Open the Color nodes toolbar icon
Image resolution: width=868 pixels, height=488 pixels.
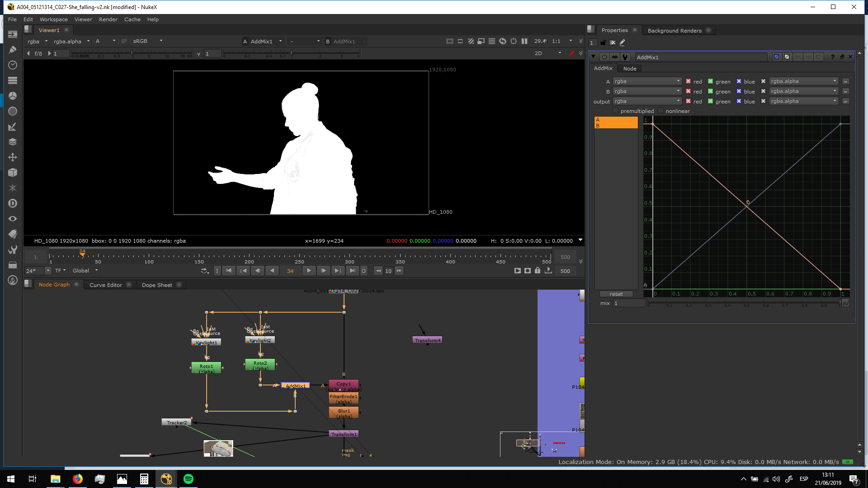coord(13,96)
